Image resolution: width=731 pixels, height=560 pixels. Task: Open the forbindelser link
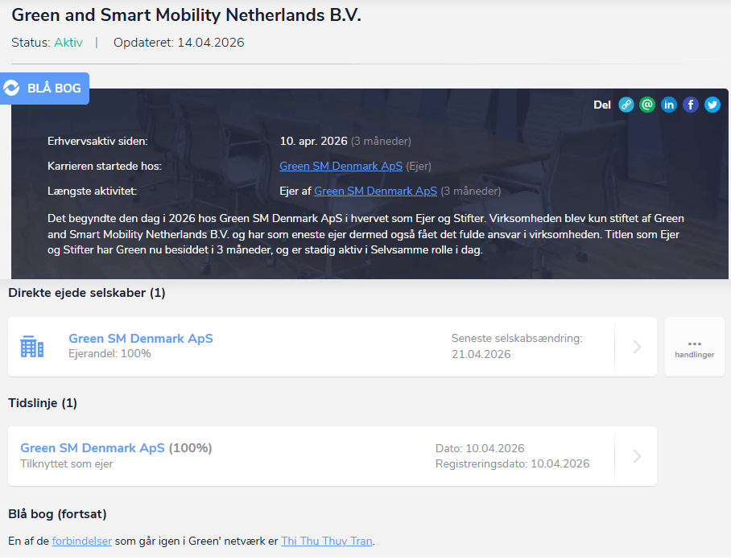click(x=82, y=541)
